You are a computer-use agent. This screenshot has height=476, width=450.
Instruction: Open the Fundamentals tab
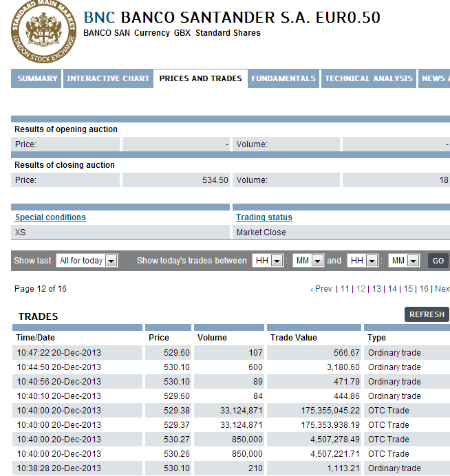click(283, 78)
